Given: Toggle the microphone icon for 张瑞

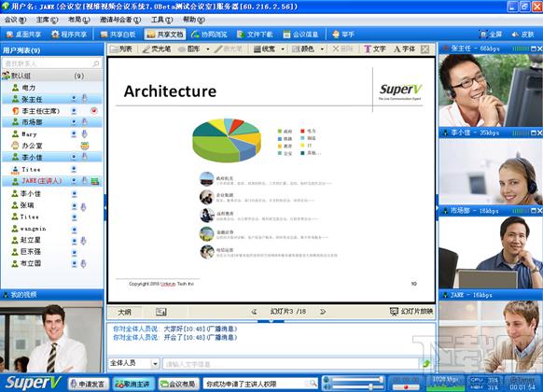Looking at the screenshot, I should click(x=83, y=206).
